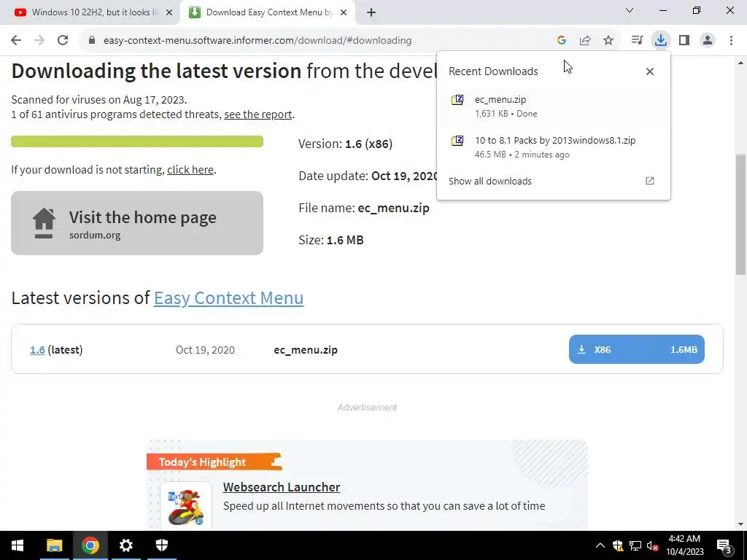The image size is (747, 560).
Task: Open Chrome three-dot menu
Action: [x=731, y=41]
